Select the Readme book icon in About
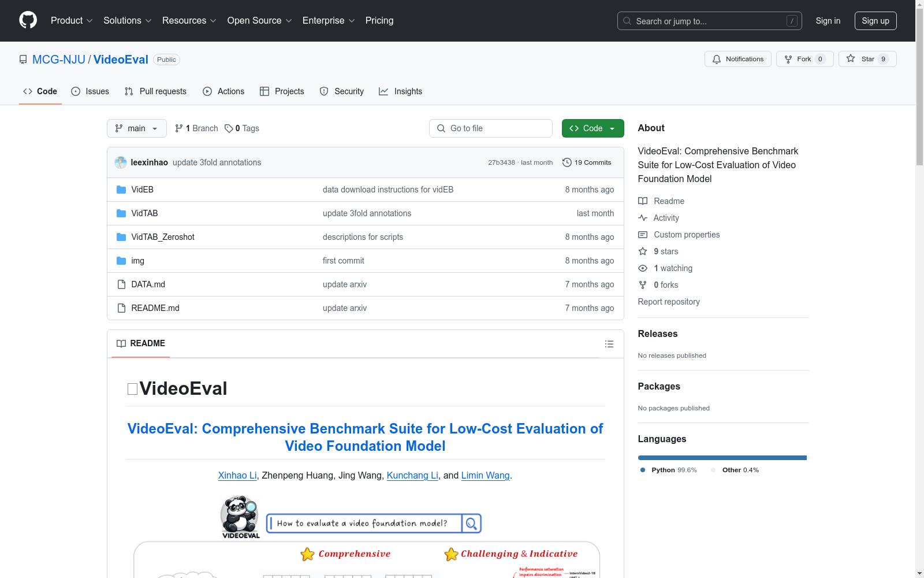The width and height of the screenshot is (924, 578). coord(642,201)
